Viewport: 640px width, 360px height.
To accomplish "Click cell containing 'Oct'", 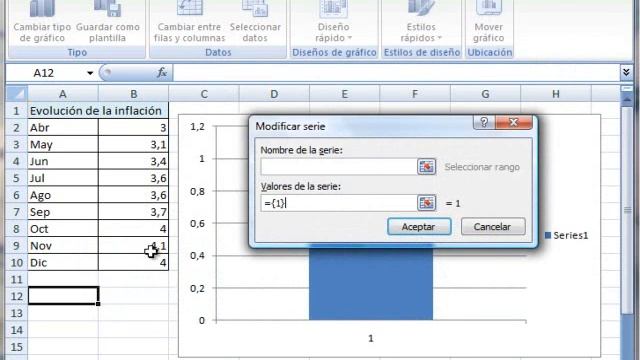I will [x=63, y=229].
